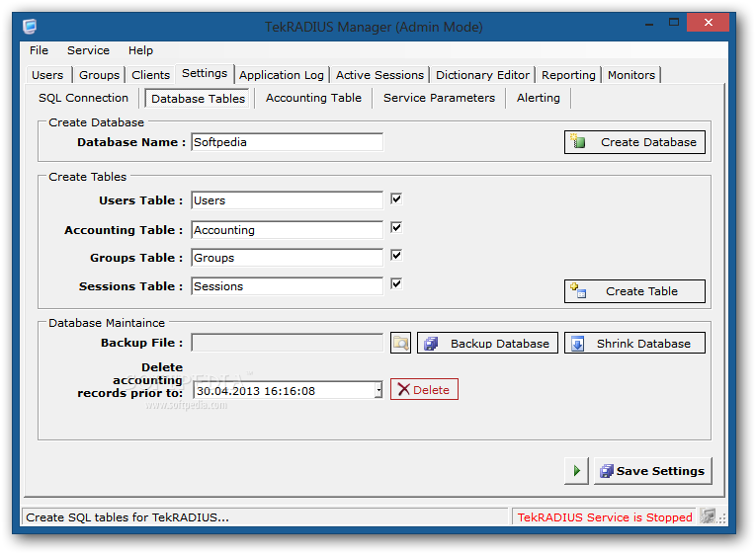Open the delete-prior-to date dropdown arrow

[x=378, y=390]
